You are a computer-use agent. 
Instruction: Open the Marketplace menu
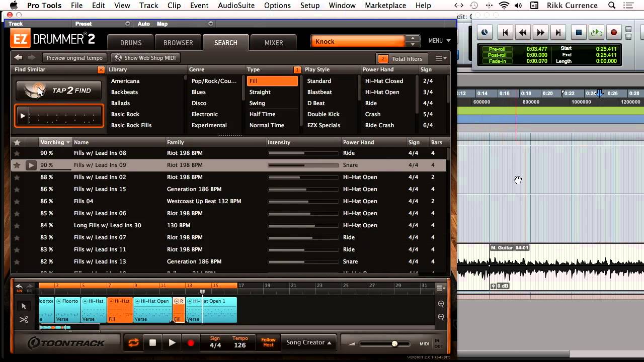pyautogui.click(x=385, y=6)
